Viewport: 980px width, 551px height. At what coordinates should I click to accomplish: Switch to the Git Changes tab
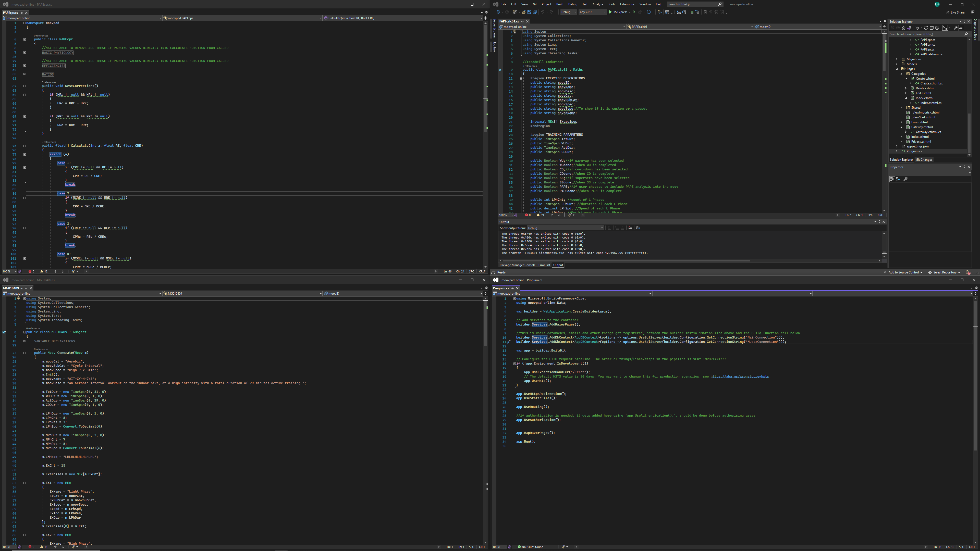924,160
